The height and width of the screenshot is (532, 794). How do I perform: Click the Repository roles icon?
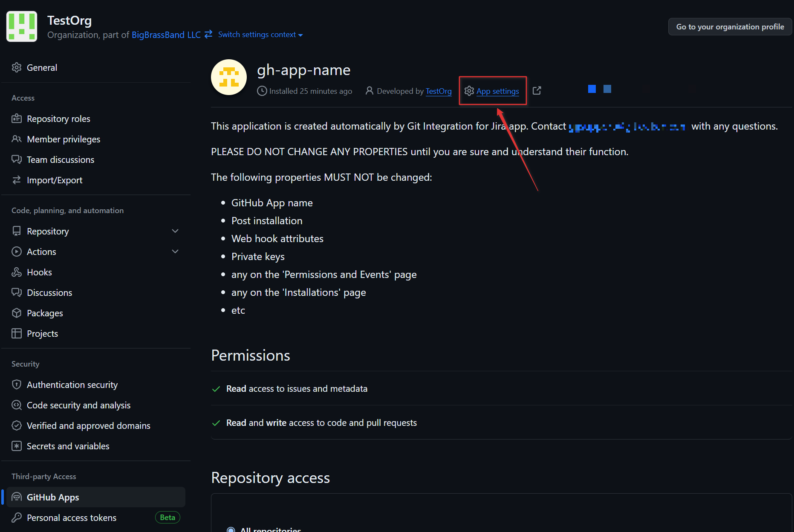17,119
